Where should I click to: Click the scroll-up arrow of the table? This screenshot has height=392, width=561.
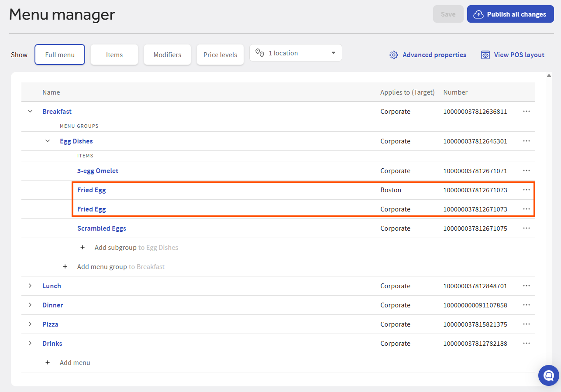(549, 76)
